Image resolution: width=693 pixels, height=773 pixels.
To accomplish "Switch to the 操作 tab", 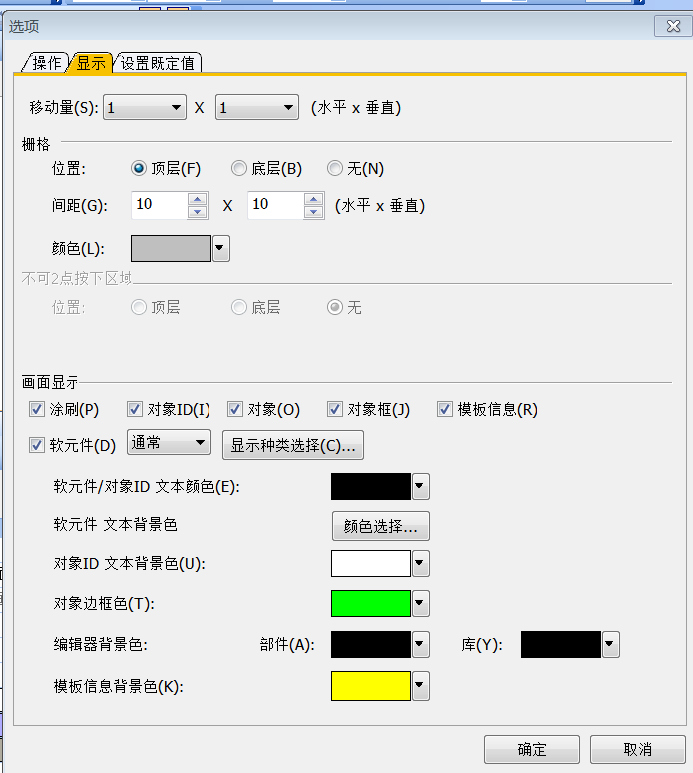I will pos(46,63).
